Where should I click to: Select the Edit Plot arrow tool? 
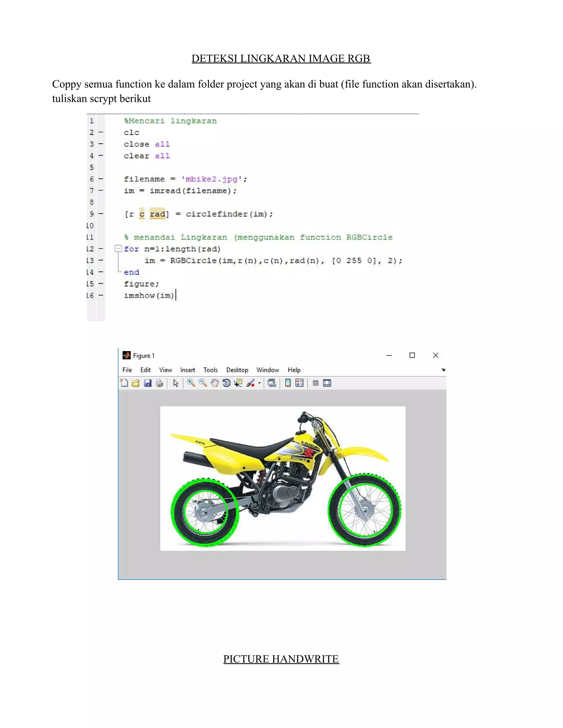point(176,383)
